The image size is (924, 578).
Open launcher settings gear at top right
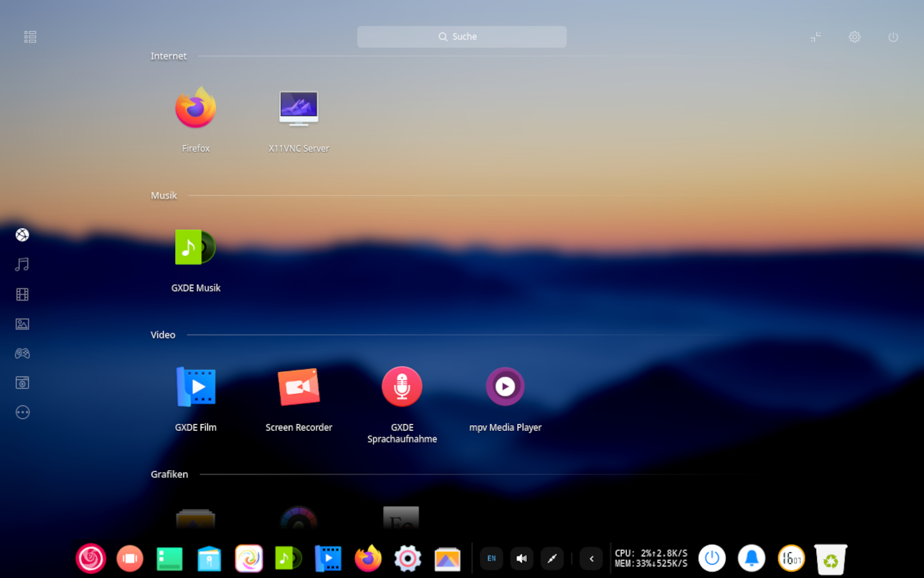tap(854, 37)
